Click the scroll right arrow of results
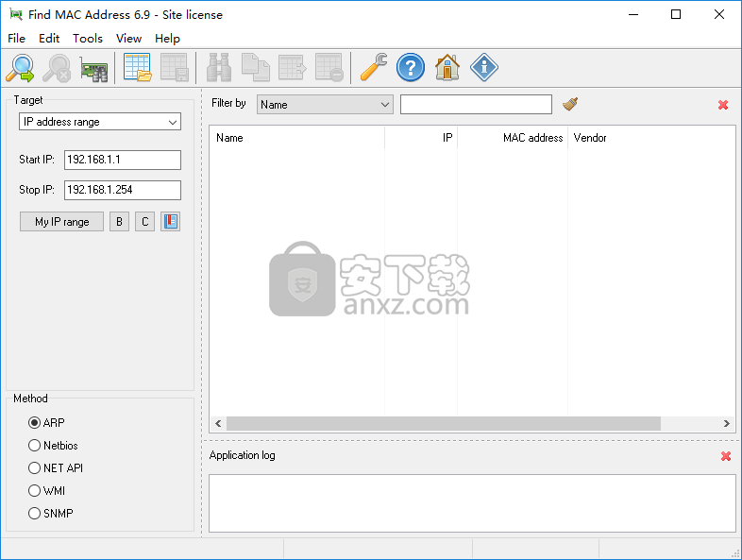 [726, 424]
